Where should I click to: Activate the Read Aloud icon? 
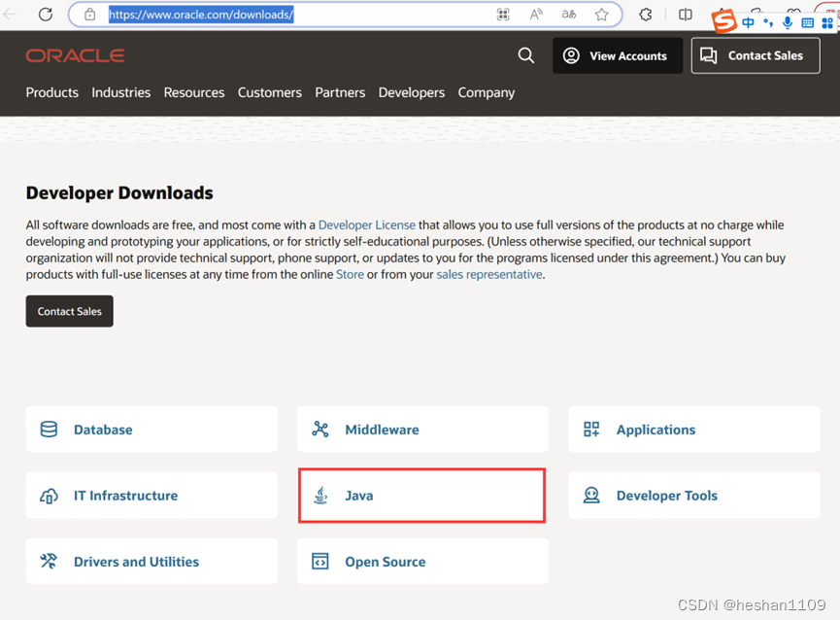pyautogui.click(x=536, y=15)
